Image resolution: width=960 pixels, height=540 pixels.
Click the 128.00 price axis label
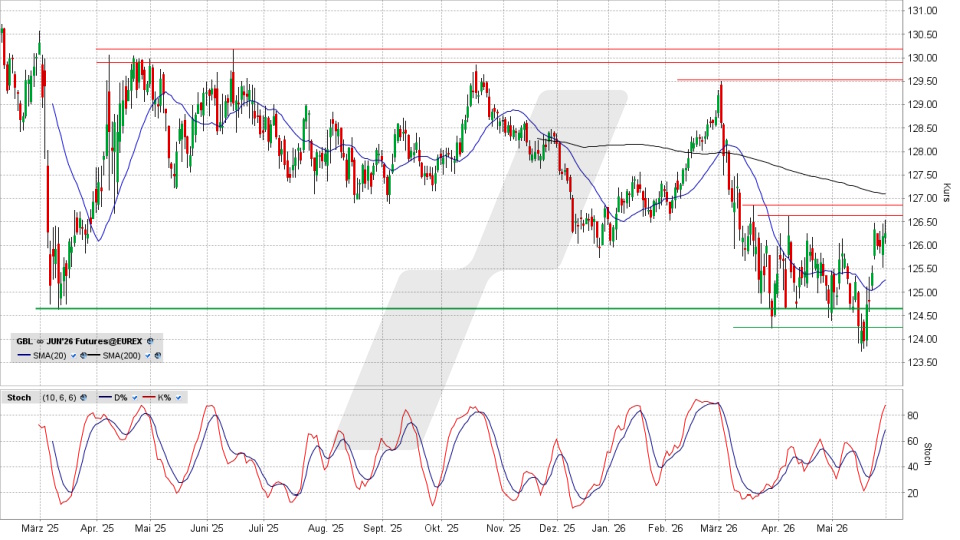coord(923,152)
